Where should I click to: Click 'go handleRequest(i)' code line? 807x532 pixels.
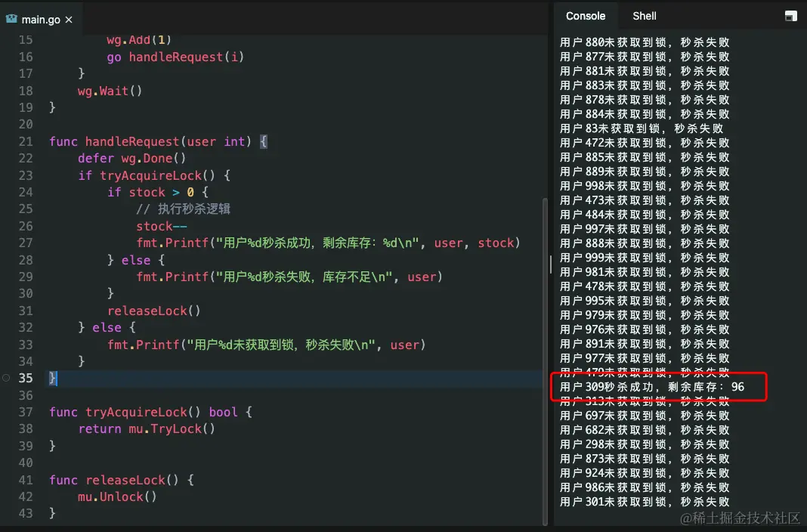(x=175, y=57)
